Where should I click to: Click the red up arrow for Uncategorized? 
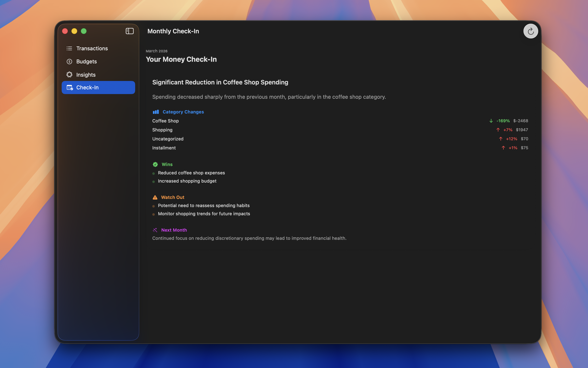tap(501, 139)
